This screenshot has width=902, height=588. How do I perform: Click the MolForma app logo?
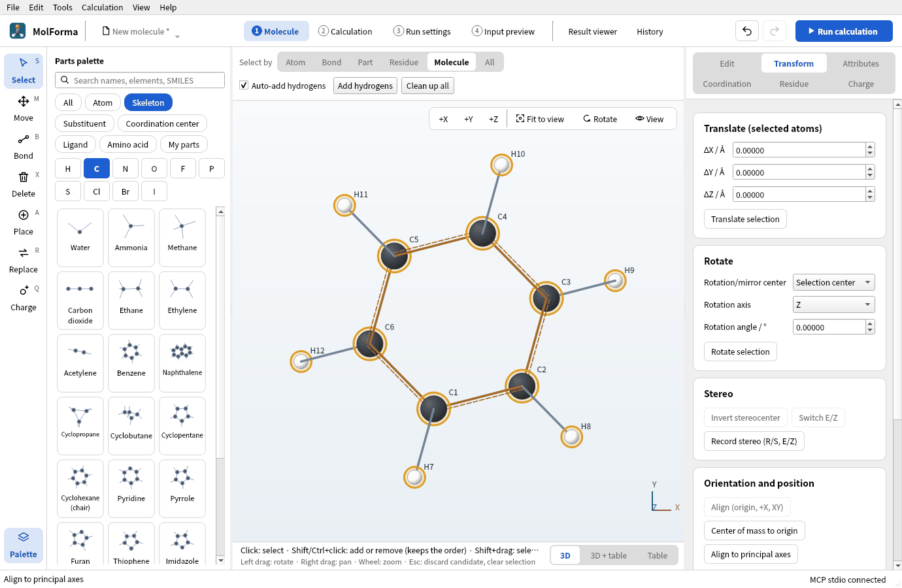18,31
